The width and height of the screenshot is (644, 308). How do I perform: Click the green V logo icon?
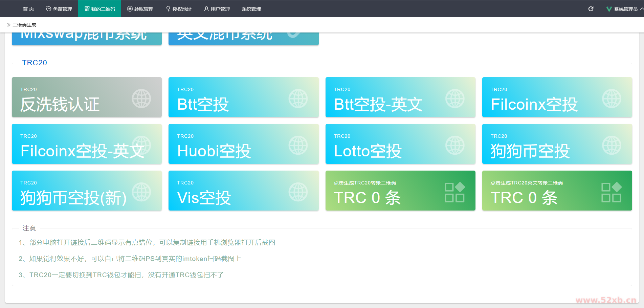point(609,9)
